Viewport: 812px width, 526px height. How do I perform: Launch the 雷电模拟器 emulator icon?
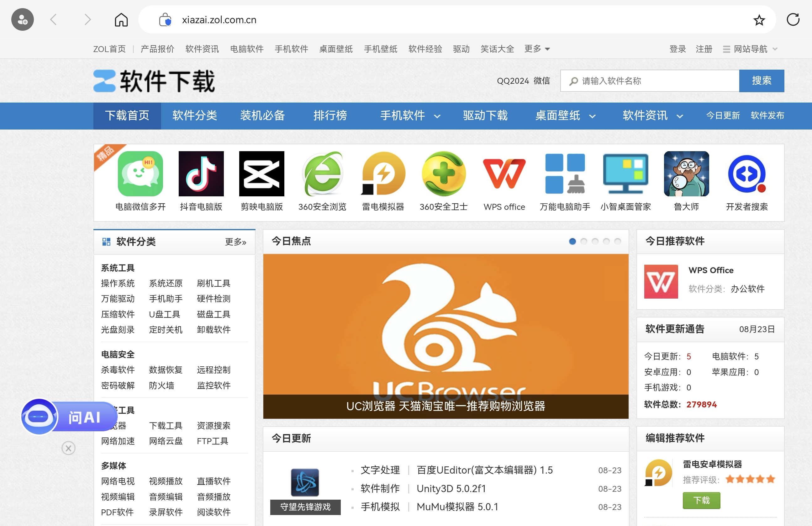pos(383,174)
